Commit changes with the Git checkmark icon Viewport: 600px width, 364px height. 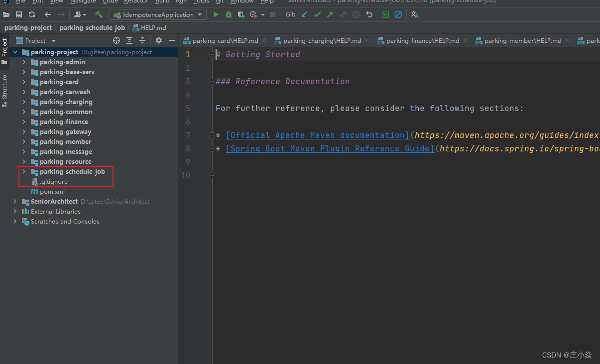[317, 14]
